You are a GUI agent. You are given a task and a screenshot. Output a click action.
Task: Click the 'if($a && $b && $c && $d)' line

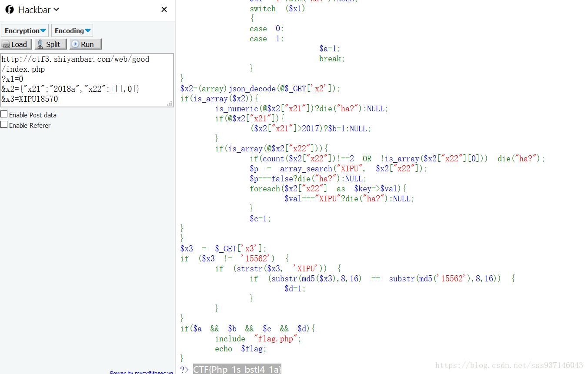(247, 329)
